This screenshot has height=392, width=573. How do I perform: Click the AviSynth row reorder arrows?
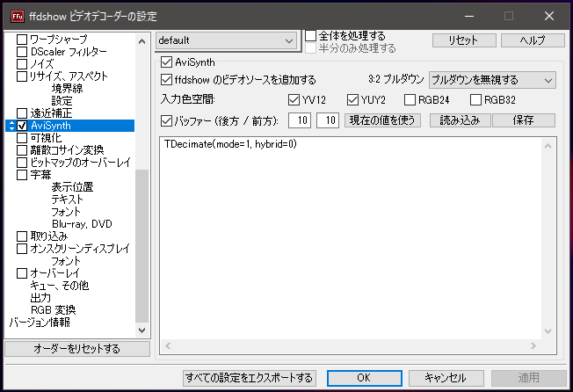pos(11,126)
